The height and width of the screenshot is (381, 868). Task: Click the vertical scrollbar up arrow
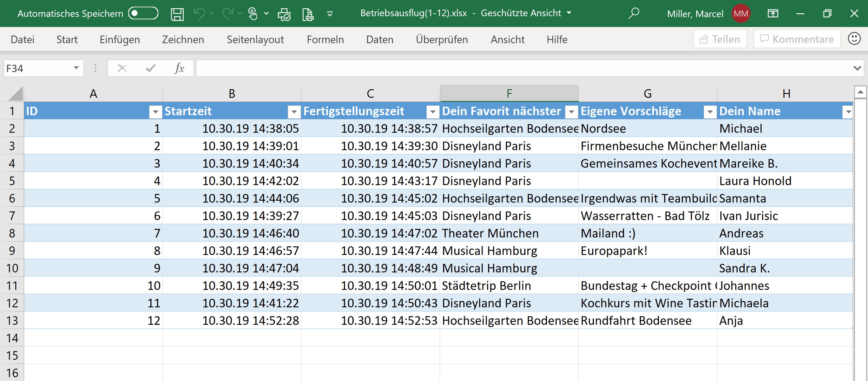coord(860,92)
